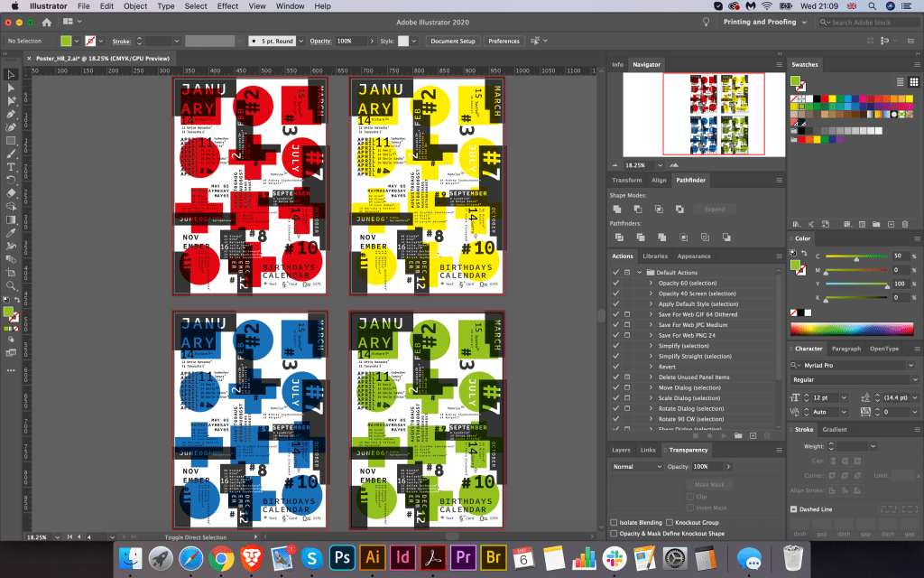Open Photoshop from the Dock
Screen dimensions: 924x578
[x=341, y=557]
